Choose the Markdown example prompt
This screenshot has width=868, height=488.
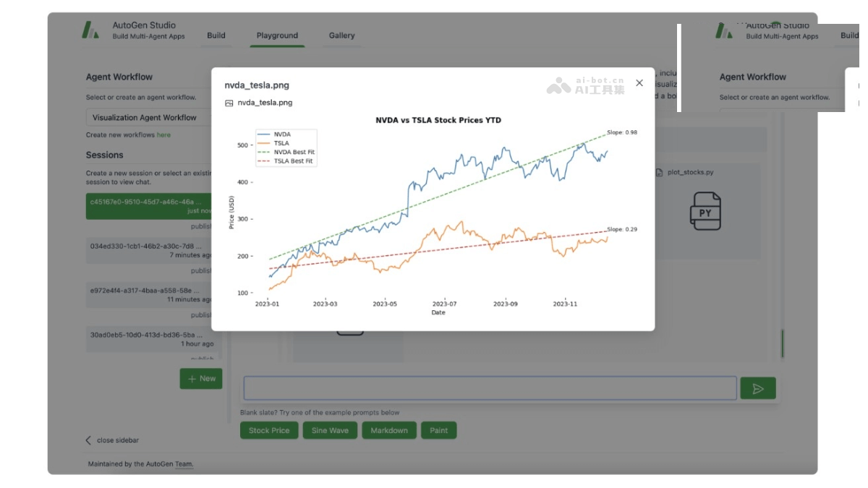tap(389, 430)
